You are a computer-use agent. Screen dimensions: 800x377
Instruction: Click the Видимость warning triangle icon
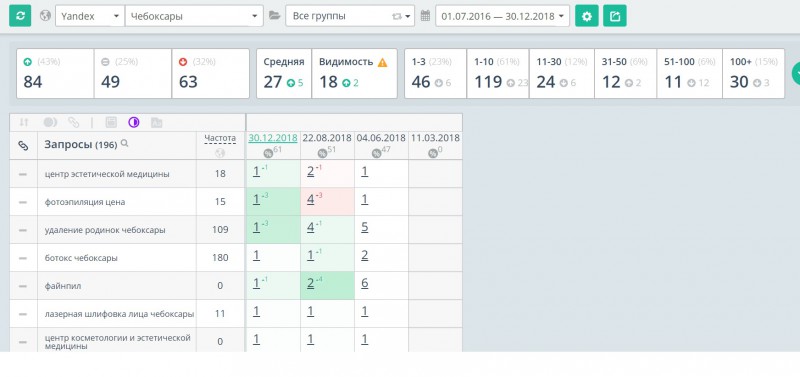(382, 62)
